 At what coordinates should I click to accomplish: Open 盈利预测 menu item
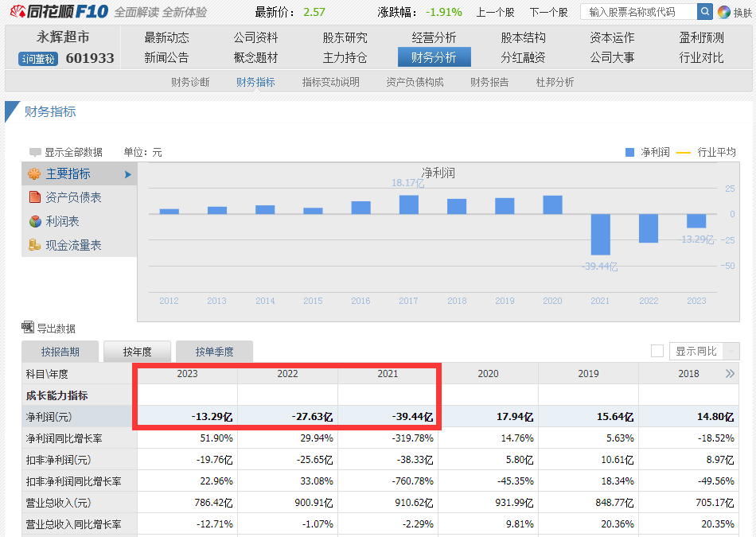tap(702, 37)
